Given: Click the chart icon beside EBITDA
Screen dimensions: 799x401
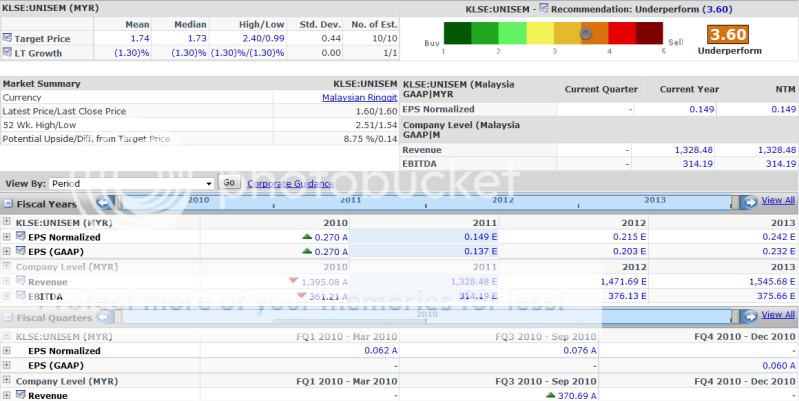Looking at the screenshot, I should click(x=20, y=296).
